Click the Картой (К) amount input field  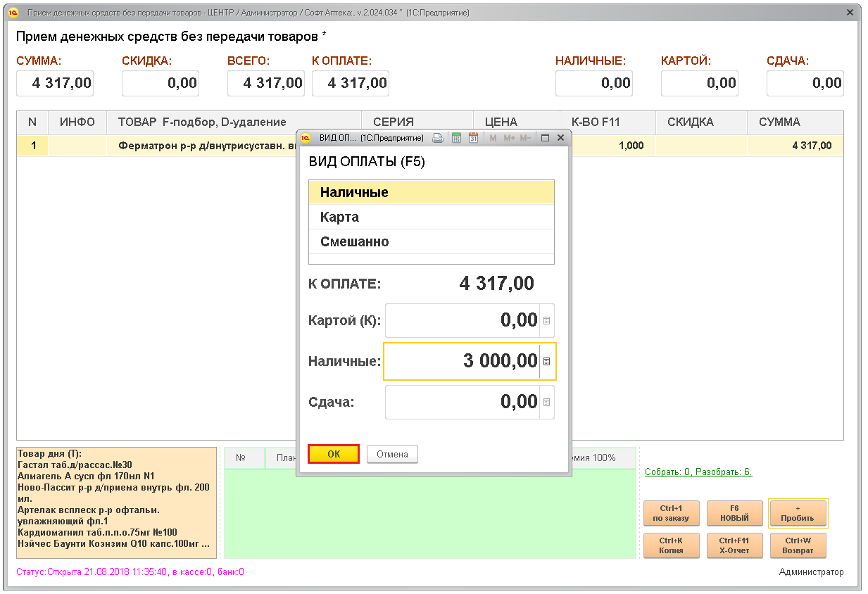(x=461, y=321)
